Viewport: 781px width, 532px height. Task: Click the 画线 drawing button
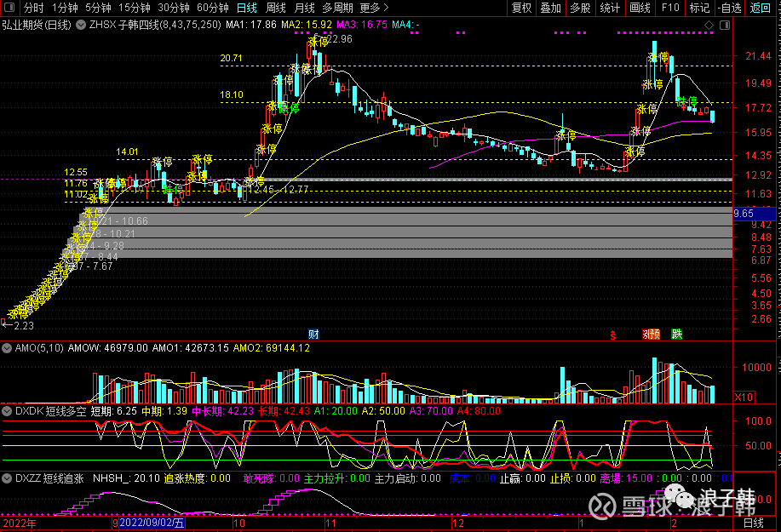coord(639,8)
